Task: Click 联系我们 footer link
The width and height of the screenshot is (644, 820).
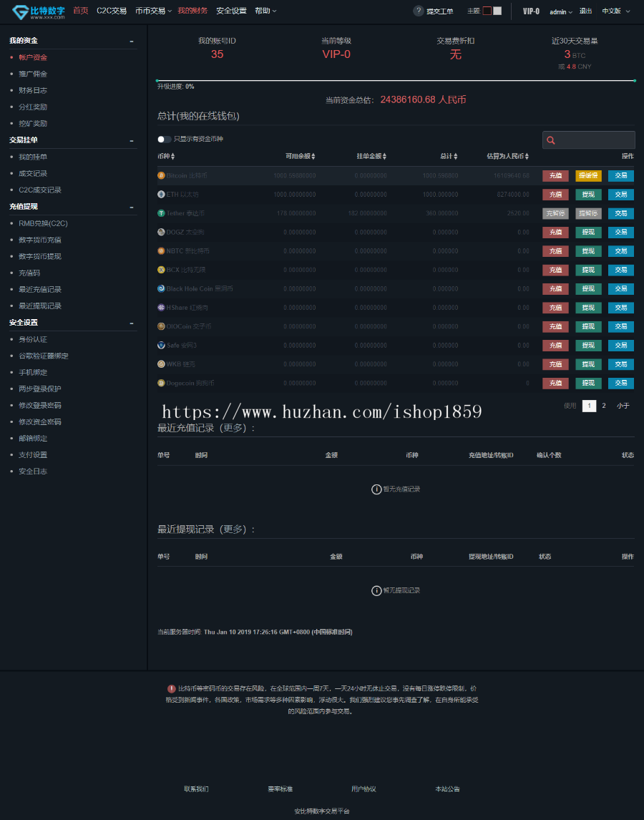Action: click(196, 789)
